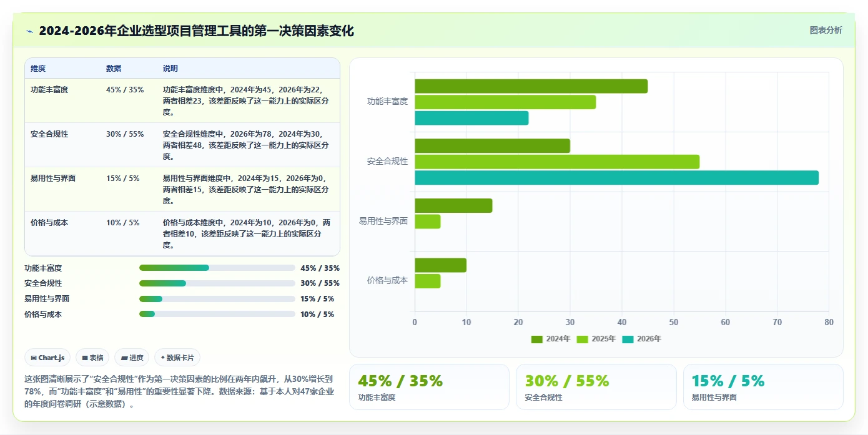Click the progress list value 45% / 35%
Viewport: 868px width, 435px height.
coord(320,268)
